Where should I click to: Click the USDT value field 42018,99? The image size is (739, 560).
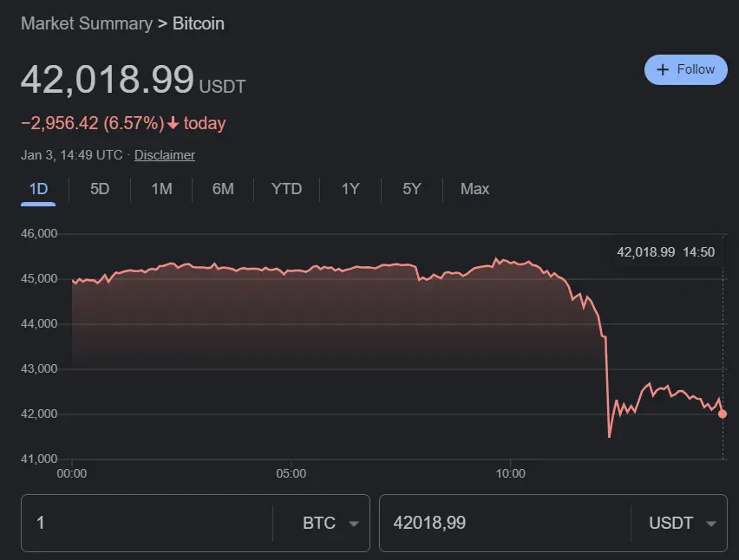click(x=505, y=523)
